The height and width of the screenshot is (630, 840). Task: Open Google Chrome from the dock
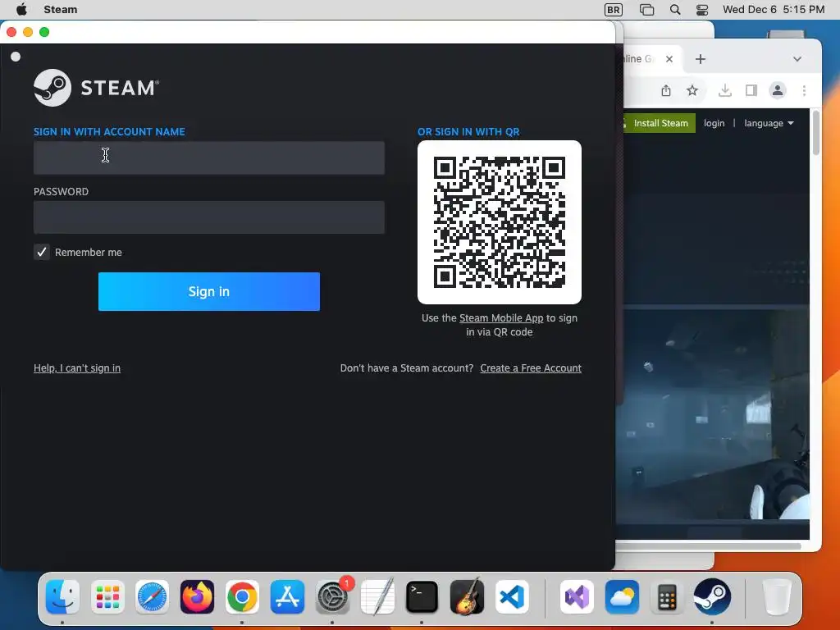(242, 597)
